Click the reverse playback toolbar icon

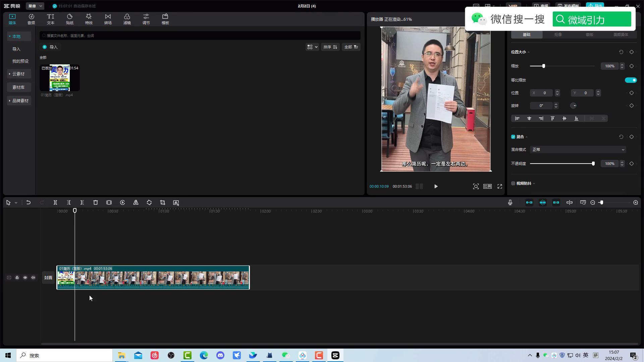pos(122,202)
